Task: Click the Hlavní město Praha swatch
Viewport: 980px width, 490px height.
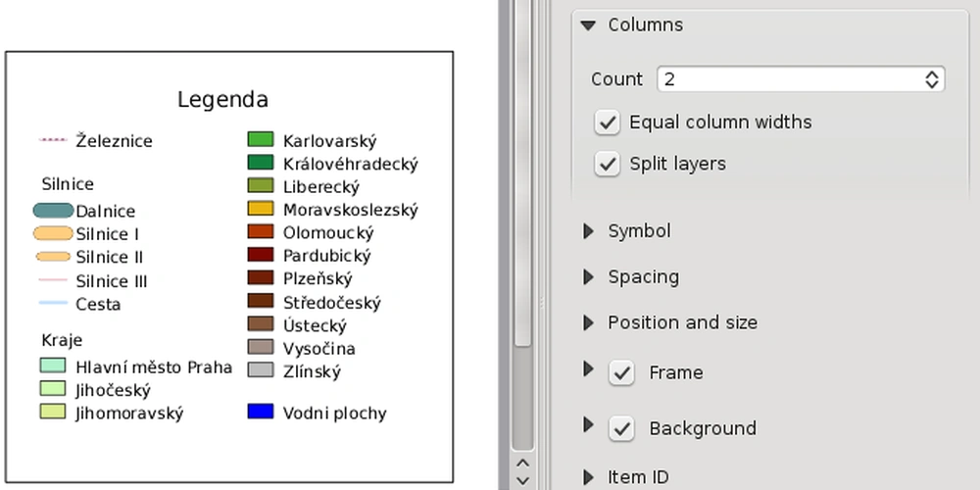Action: tap(53, 366)
